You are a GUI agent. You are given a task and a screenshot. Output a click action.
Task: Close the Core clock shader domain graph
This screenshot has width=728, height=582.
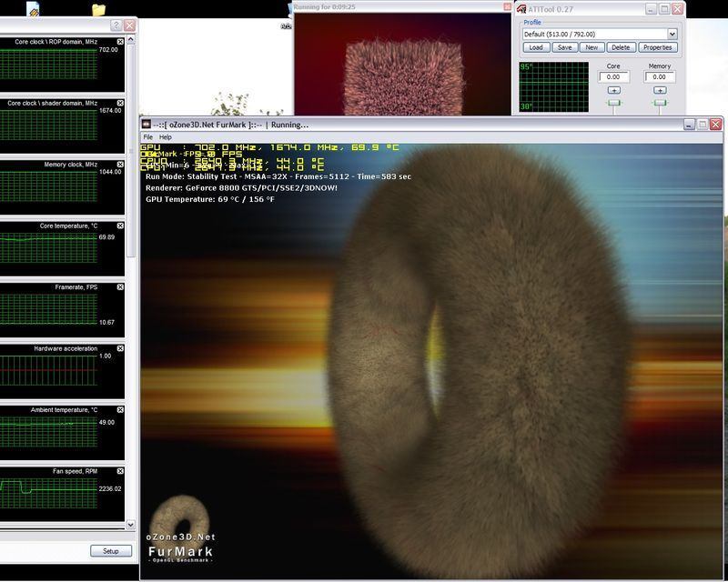(x=120, y=103)
